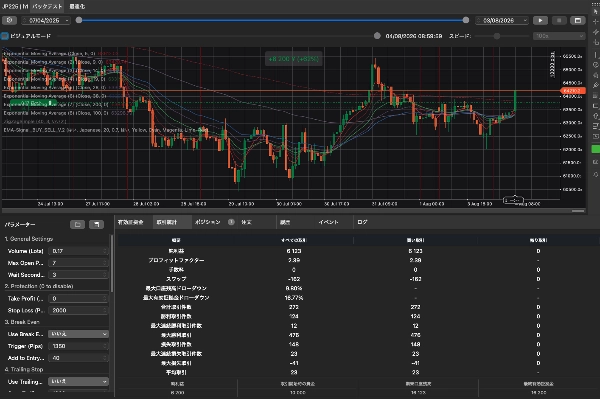Click the 16.77% drawdown value
Image resolution: width=600 pixels, height=399 pixels.
click(x=293, y=298)
